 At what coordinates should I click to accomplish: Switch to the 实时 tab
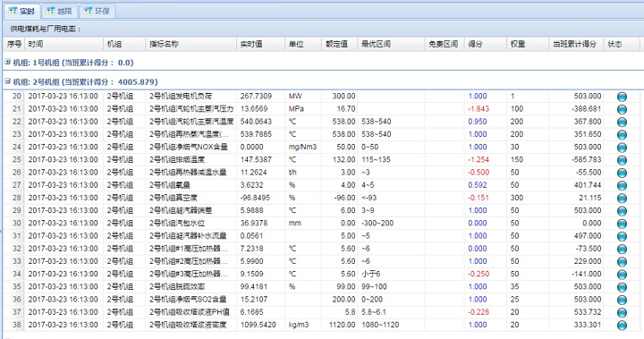(x=21, y=11)
